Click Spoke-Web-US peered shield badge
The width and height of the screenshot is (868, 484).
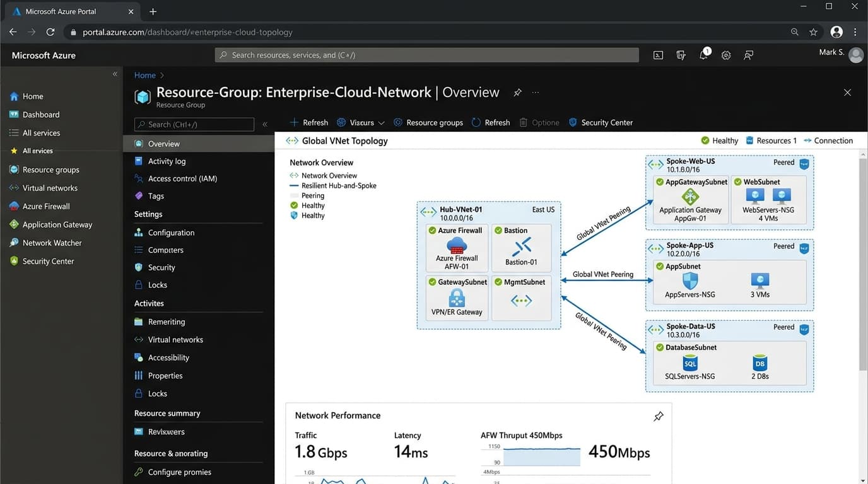tap(804, 164)
